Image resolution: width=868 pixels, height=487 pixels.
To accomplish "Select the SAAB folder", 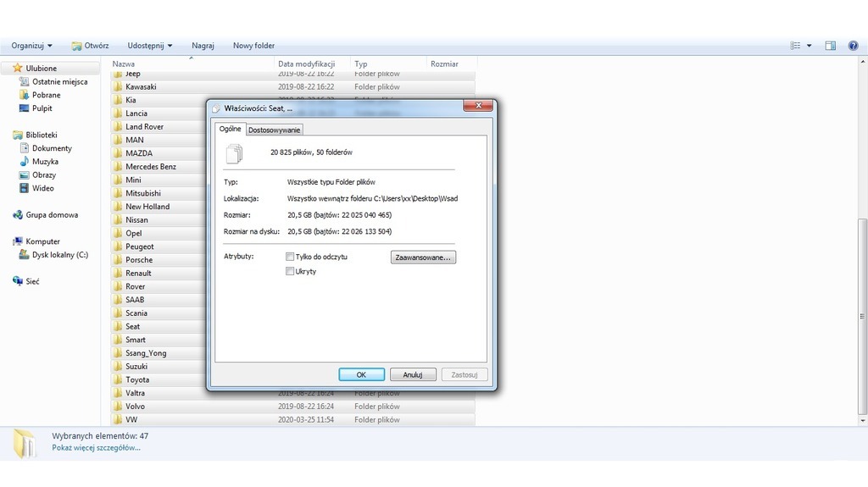I will (135, 299).
